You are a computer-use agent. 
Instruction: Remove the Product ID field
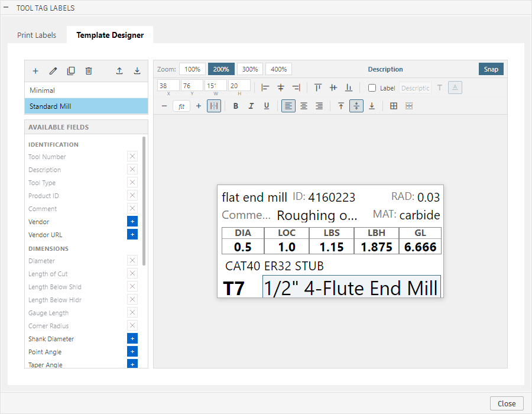pyautogui.click(x=132, y=195)
